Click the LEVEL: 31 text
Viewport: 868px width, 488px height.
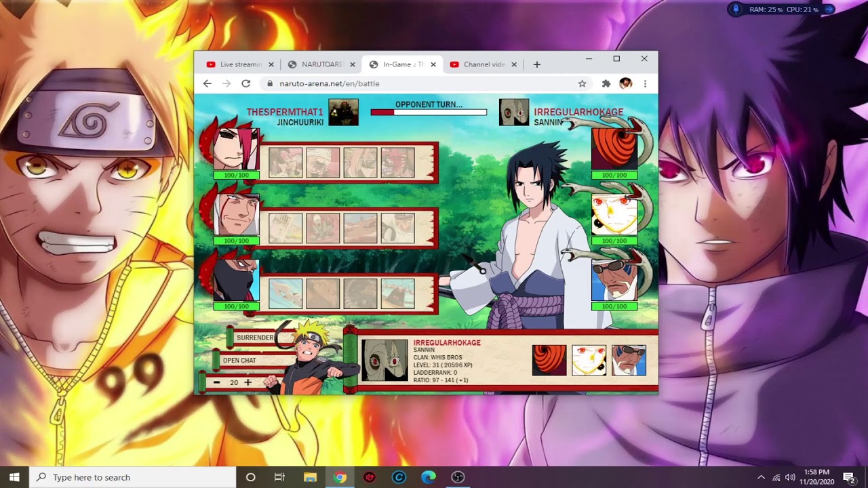point(443,365)
